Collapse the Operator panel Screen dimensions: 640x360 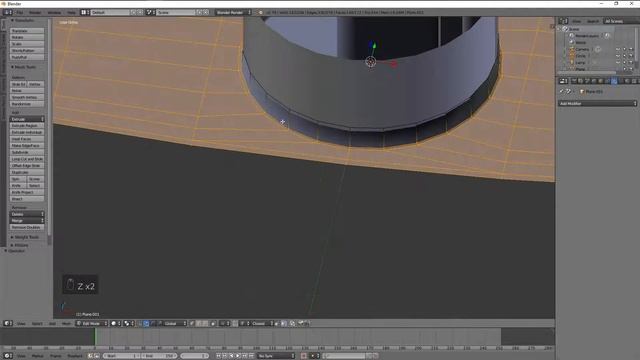click(x=15, y=251)
